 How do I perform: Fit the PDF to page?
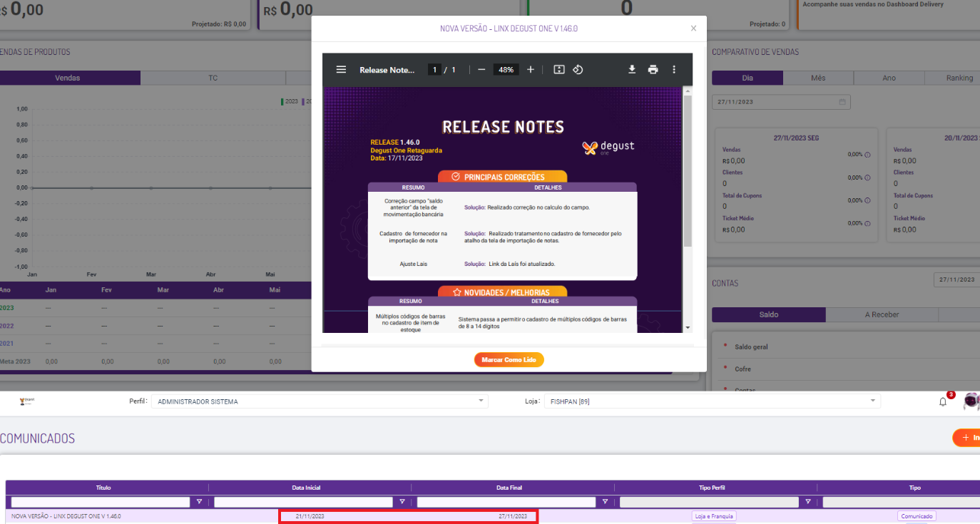coord(559,70)
